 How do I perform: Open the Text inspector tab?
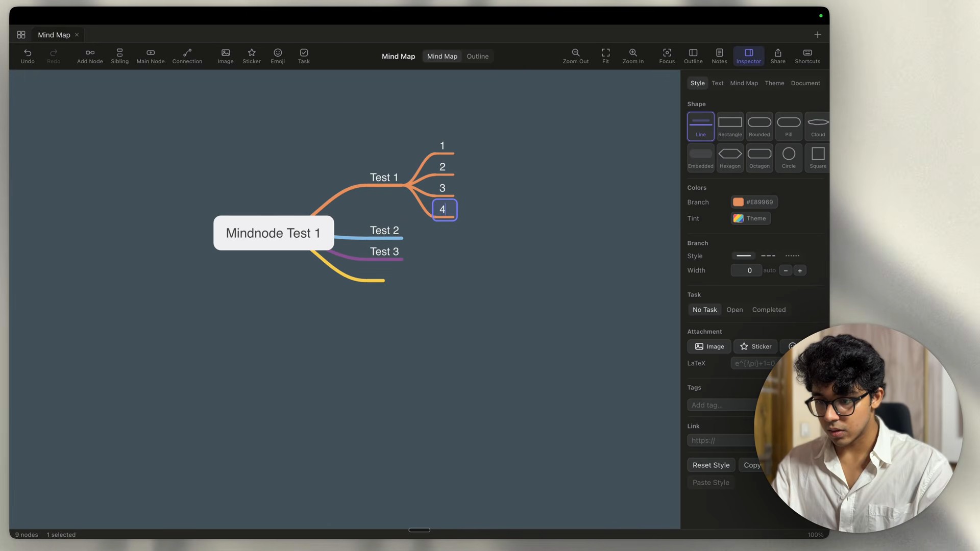717,83
